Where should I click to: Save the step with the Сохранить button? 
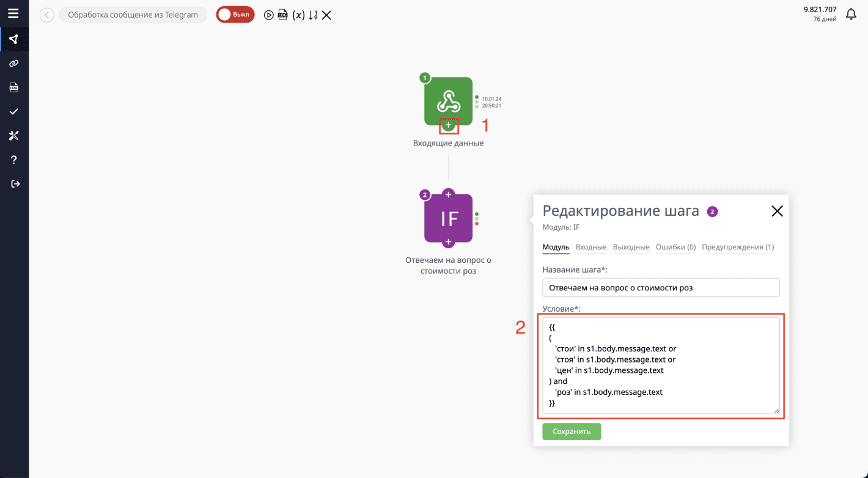pyautogui.click(x=571, y=431)
